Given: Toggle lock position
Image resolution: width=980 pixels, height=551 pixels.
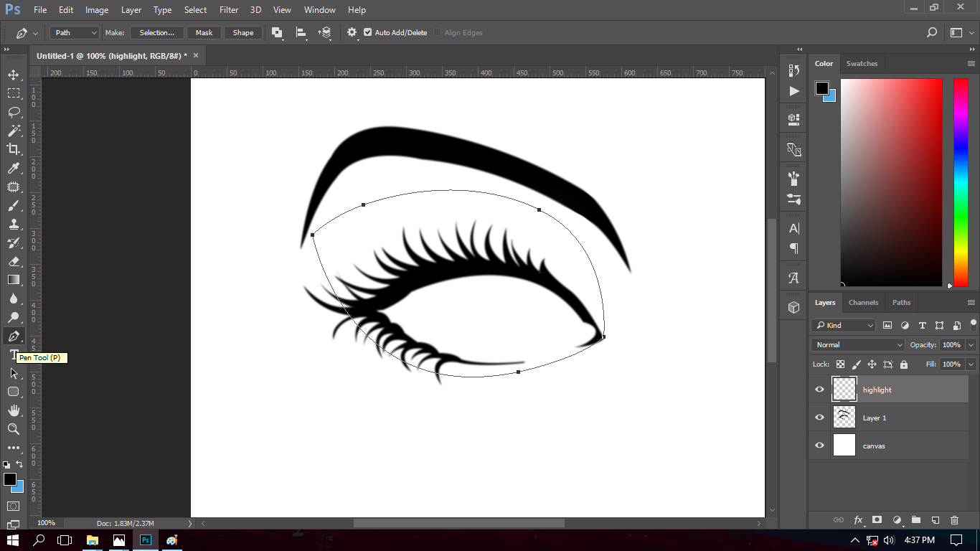Looking at the screenshot, I should [x=872, y=364].
